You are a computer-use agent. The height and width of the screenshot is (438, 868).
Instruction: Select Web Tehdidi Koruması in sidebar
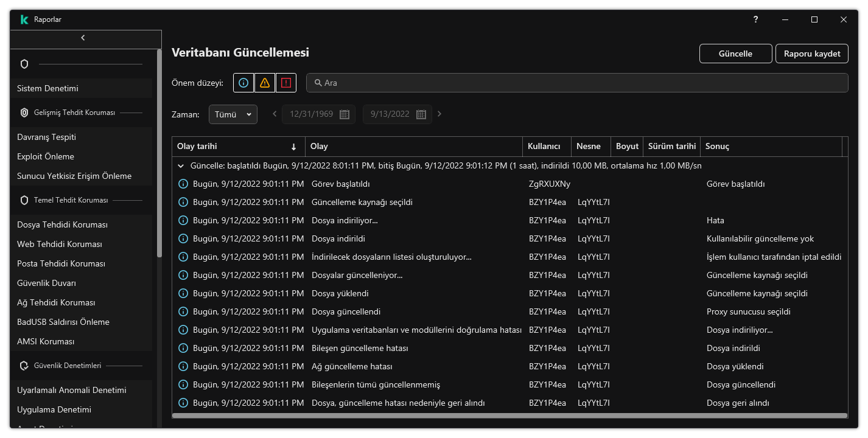[60, 244]
